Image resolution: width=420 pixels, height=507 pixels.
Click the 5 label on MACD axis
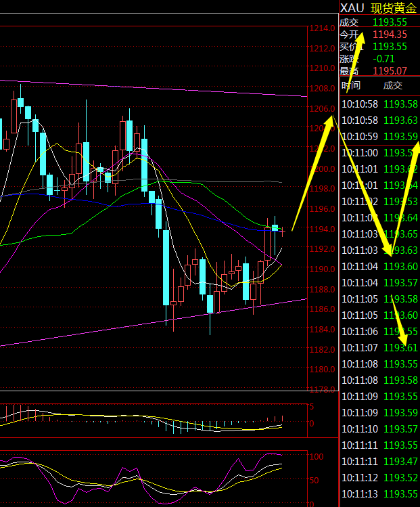312,407
